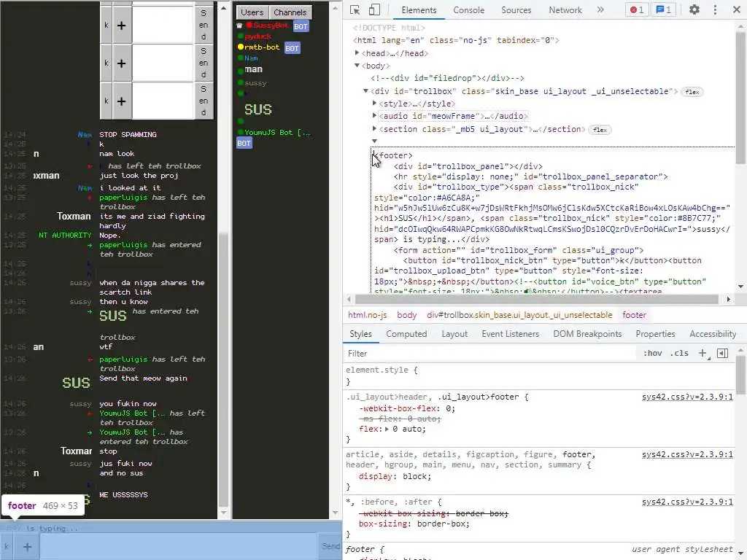Screen dimensions: 747x560
Task: Click the k nick button in bottom form
Action: pos(7,547)
